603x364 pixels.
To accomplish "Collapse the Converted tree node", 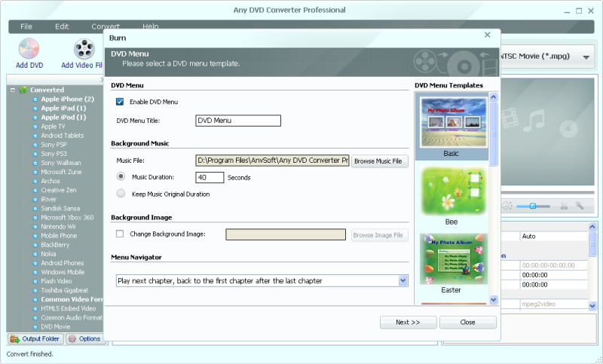I will pos(13,90).
